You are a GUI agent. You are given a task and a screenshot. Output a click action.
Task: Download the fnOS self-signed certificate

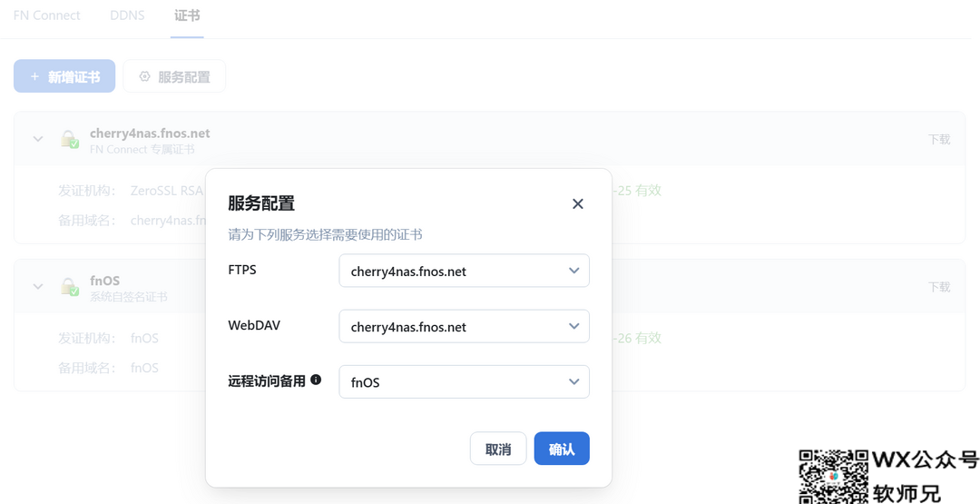pyautogui.click(x=939, y=287)
